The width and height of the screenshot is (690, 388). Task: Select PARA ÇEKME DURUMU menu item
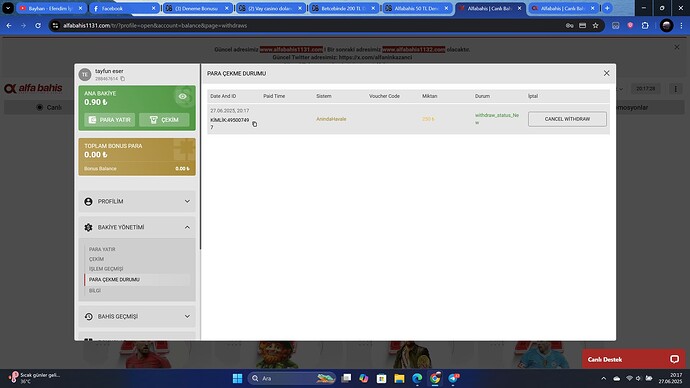pyautogui.click(x=114, y=279)
